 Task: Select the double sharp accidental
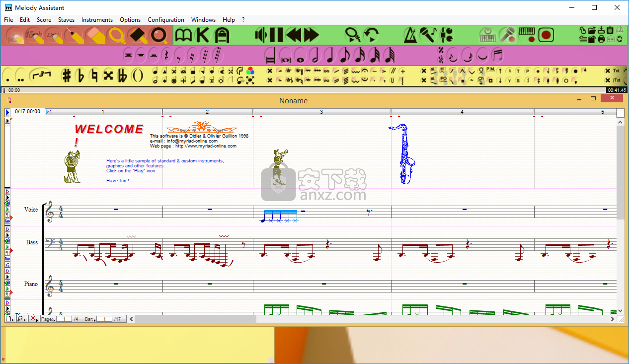click(x=108, y=76)
